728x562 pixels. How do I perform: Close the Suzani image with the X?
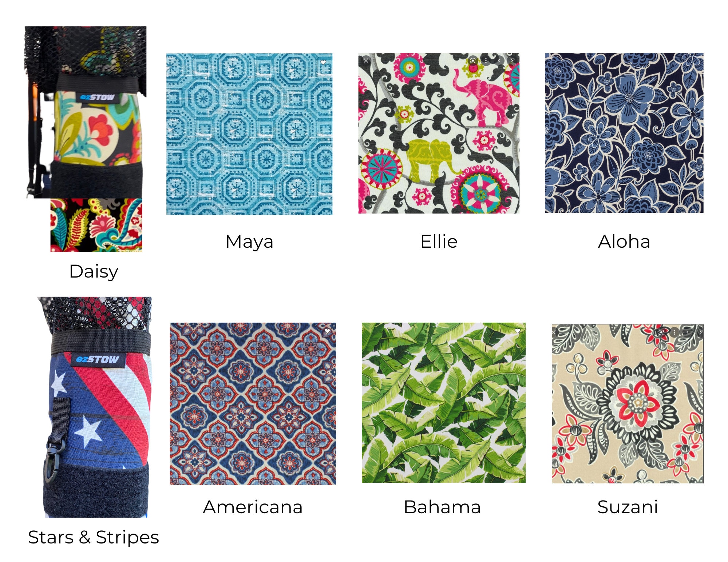[x=554, y=332]
